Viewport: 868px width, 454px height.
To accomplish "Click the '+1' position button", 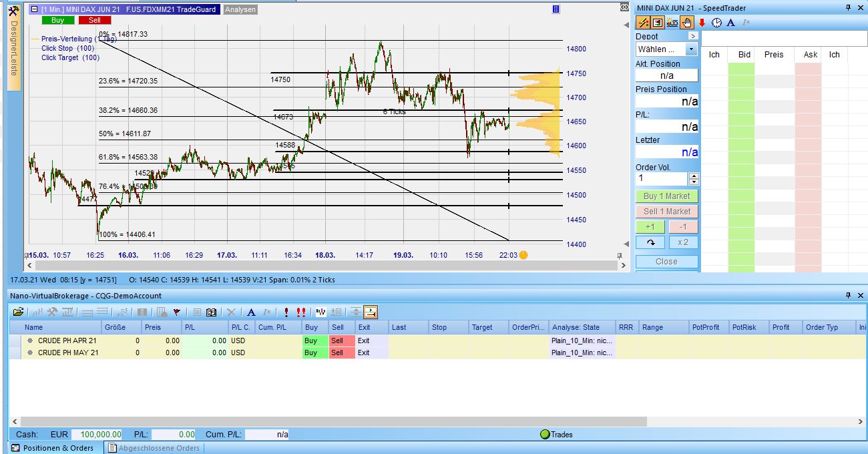I will click(x=650, y=227).
